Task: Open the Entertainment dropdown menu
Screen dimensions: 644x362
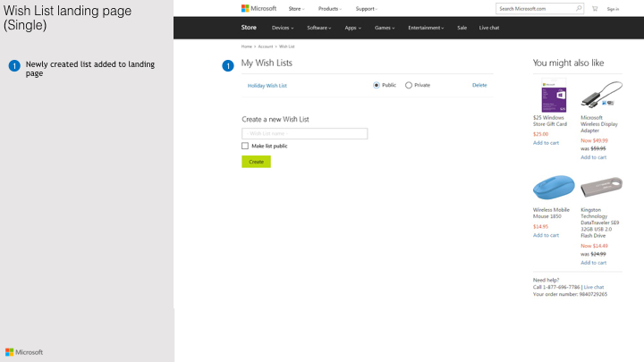Action: 426,28
